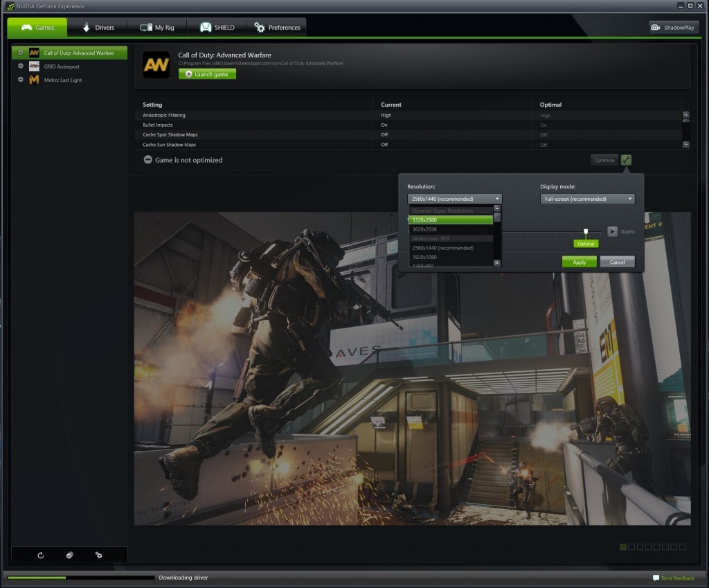This screenshot has width=709, height=588.
Task: Click the Send feedback link
Action: (x=673, y=578)
